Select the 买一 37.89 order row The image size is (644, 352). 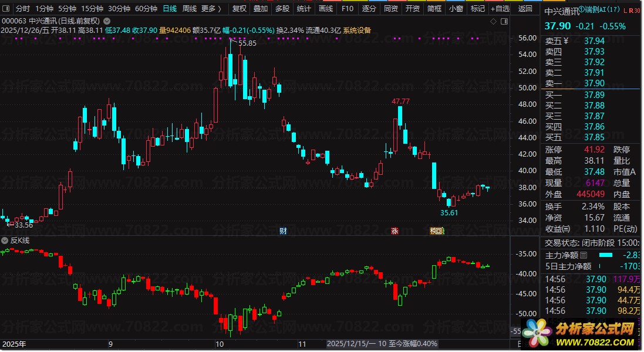click(590, 95)
